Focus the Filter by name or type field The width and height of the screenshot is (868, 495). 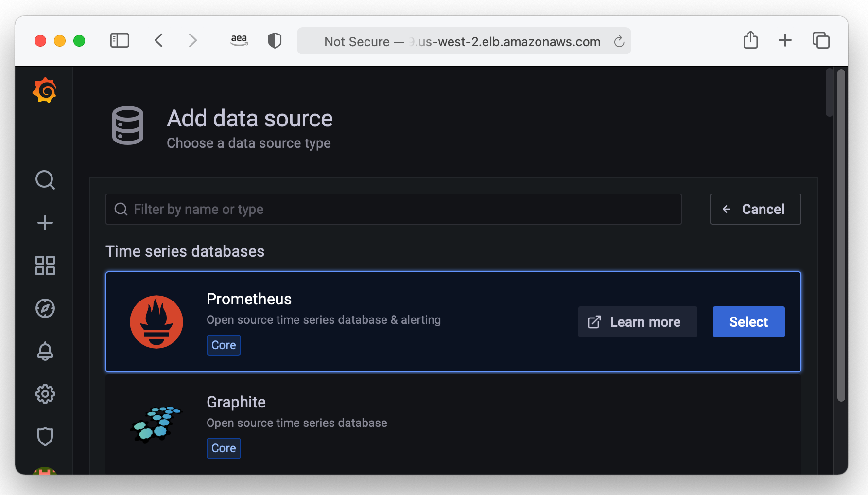click(394, 209)
